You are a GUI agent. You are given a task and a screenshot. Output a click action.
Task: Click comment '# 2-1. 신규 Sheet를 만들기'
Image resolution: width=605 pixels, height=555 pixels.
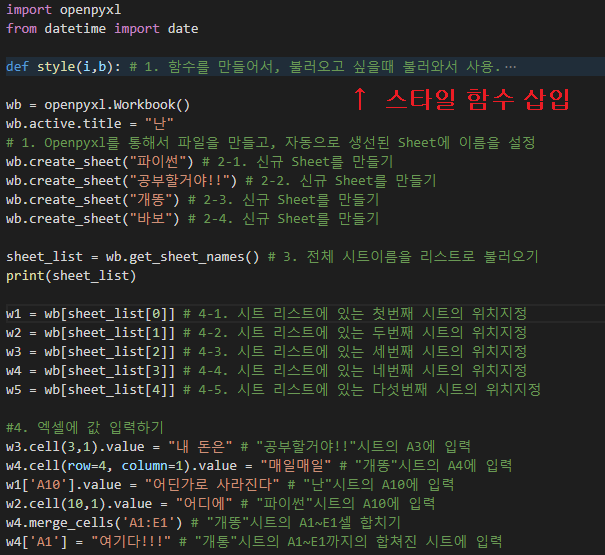pos(297,162)
